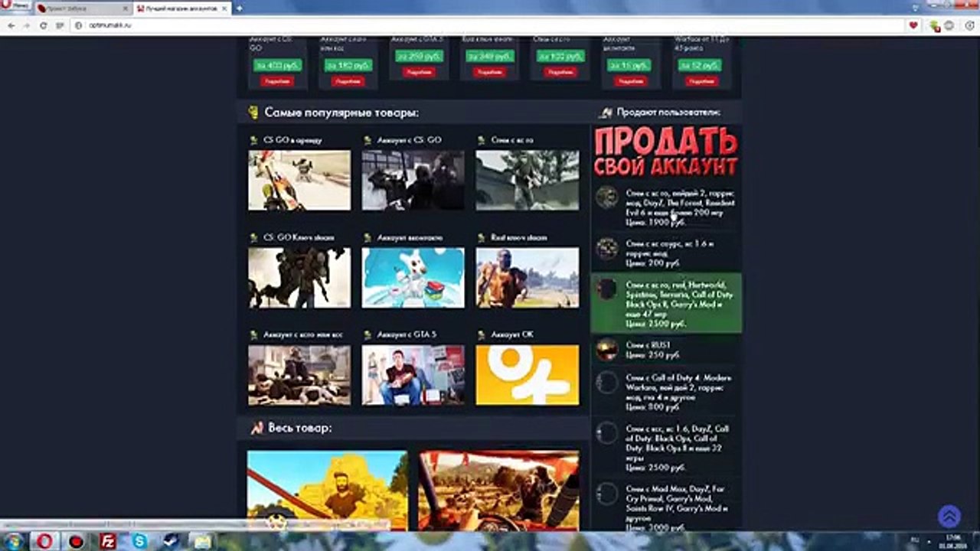Open the orange Аккаунт ОК thumbnail
The width and height of the screenshot is (980, 551).
click(x=527, y=375)
